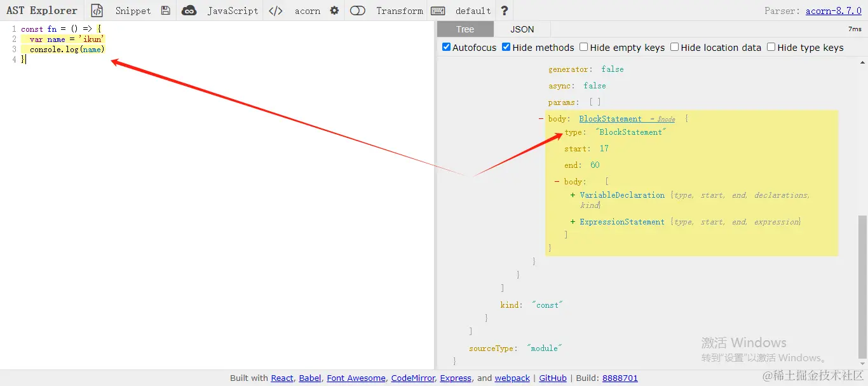Open the Babel footer link
The image size is (868, 386).
(x=310, y=378)
